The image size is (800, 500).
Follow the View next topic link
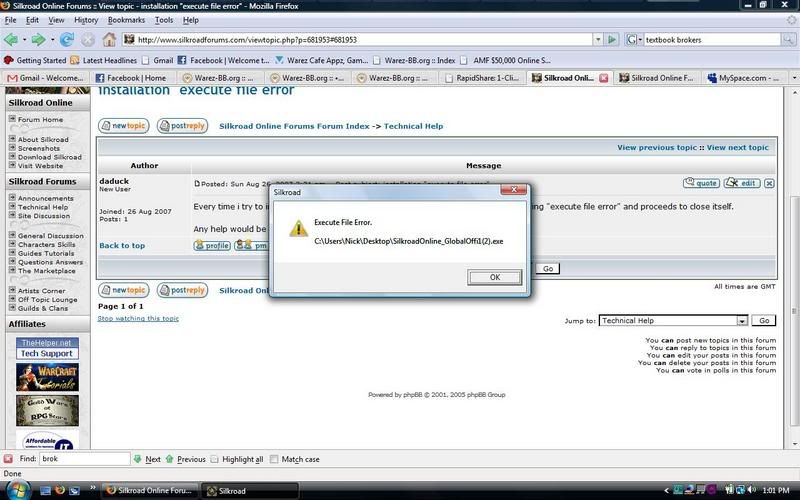coord(737,147)
